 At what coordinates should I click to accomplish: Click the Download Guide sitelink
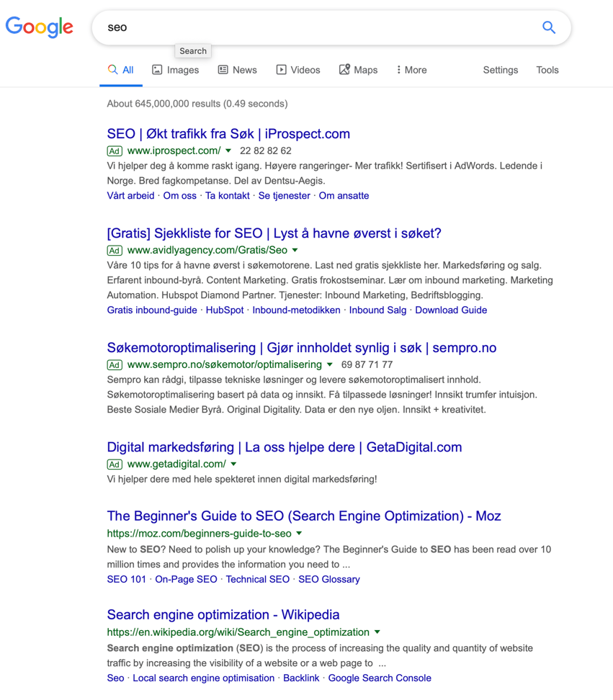451,310
